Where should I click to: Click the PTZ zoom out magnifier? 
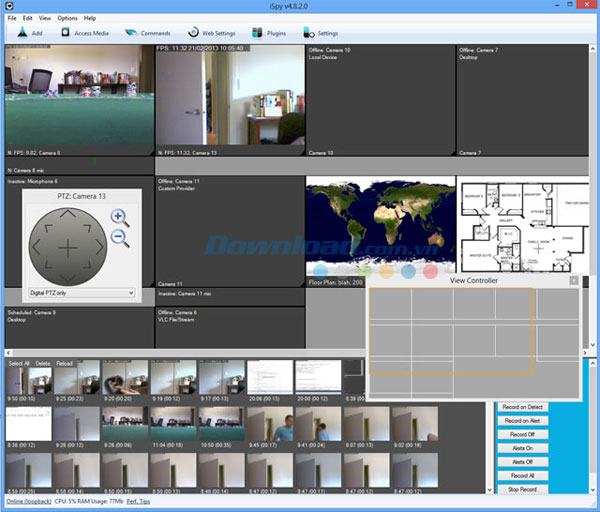tap(120, 238)
